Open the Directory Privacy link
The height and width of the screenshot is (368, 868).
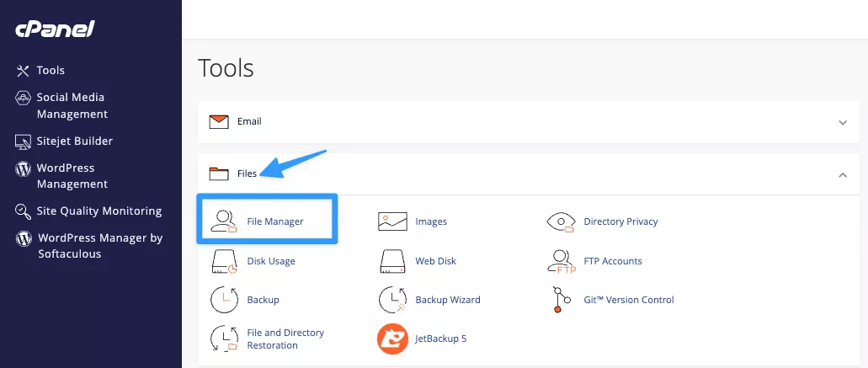point(620,221)
